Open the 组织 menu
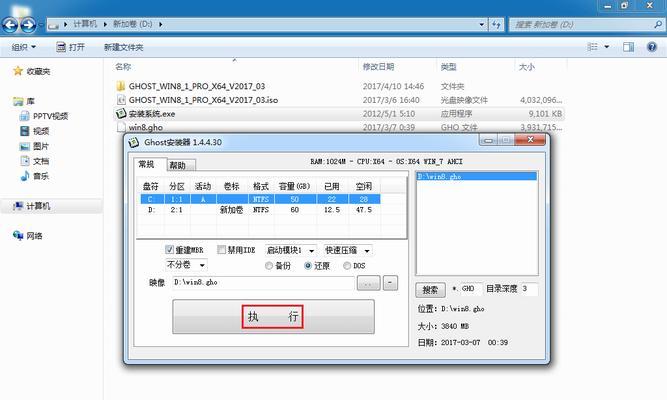The height and width of the screenshot is (400, 667). [x=24, y=47]
